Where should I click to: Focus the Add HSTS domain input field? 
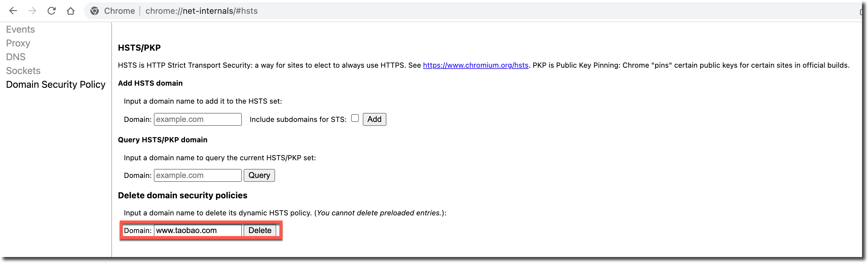(198, 119)
